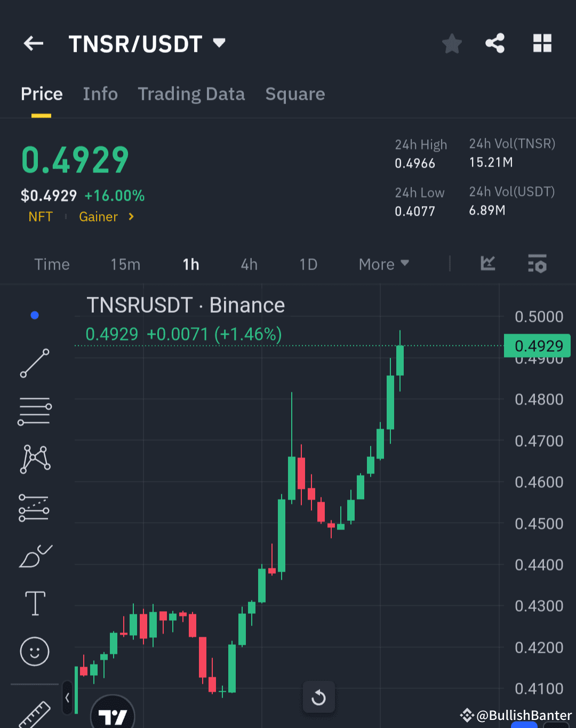Image resolution: width=576 pixels, height=728 pixels.
Task: Open the Gainer link
Action: [98, 217]
